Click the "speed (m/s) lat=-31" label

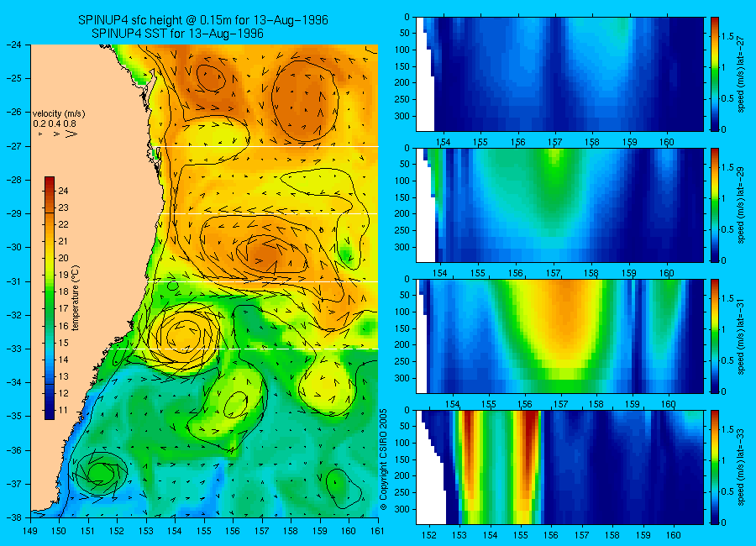(742, 336)
